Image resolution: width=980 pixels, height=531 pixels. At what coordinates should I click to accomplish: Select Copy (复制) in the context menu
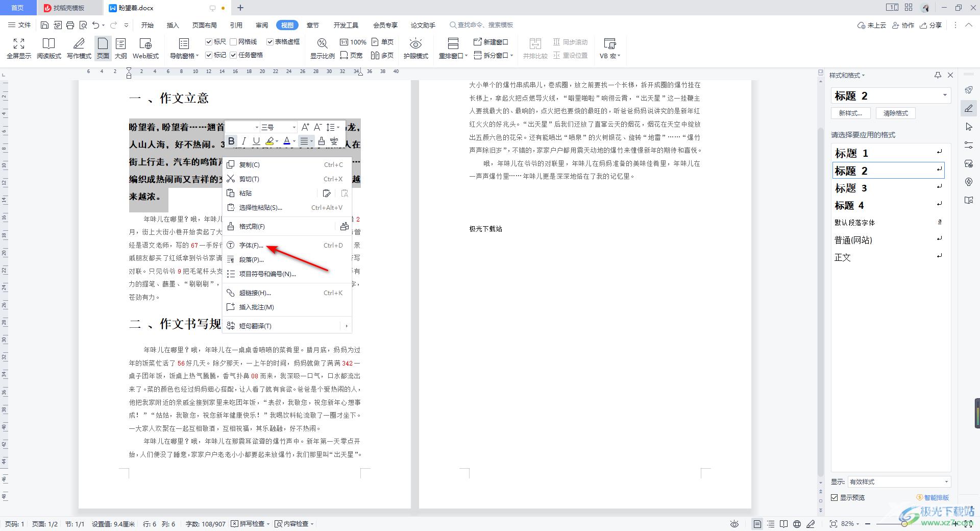coord(287,165)
